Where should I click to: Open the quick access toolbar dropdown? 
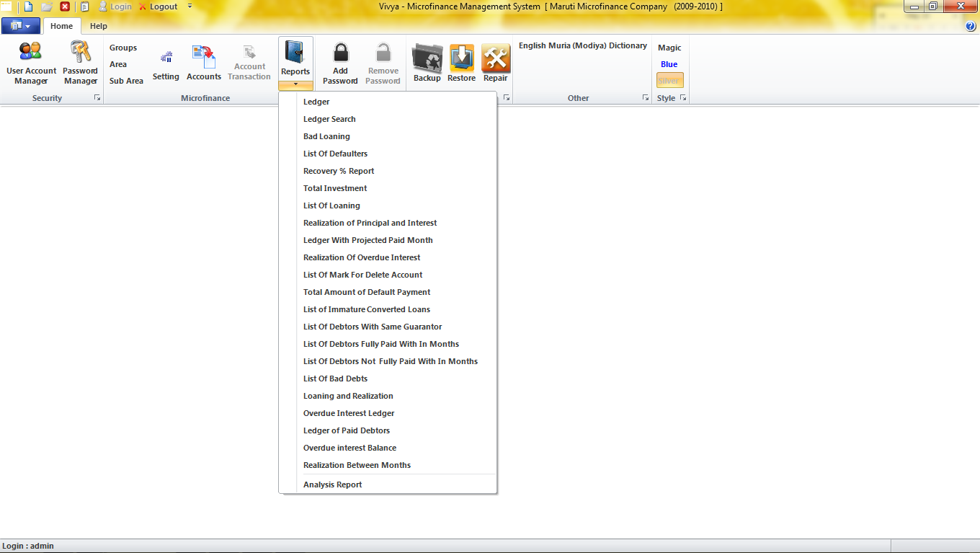point(190,6)
